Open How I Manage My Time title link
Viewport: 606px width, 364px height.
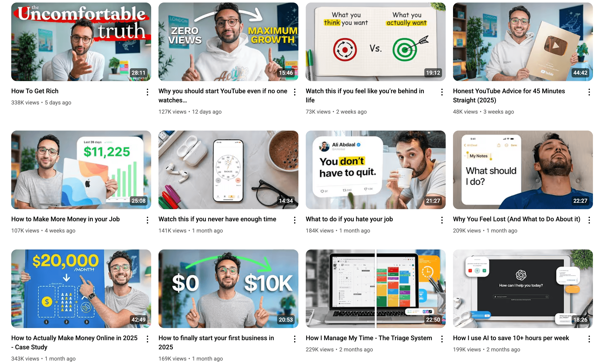point(369,338)
